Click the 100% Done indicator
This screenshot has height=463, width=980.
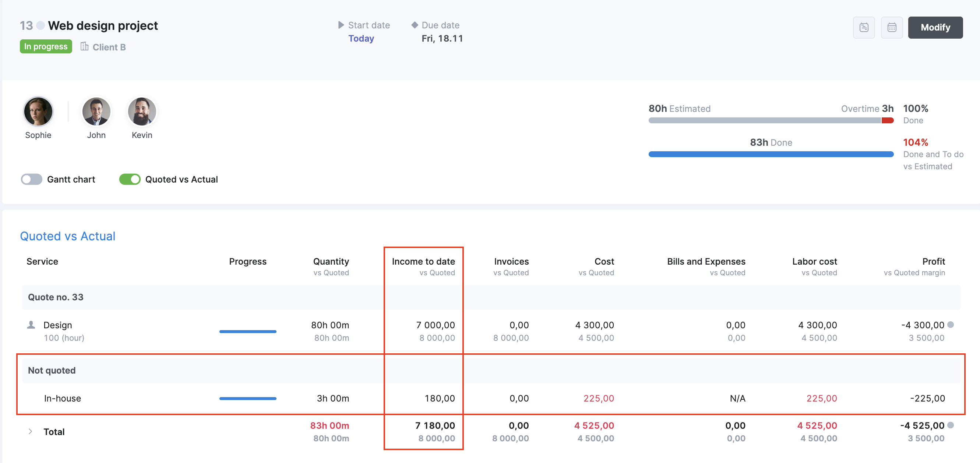(x=915, y=114)
